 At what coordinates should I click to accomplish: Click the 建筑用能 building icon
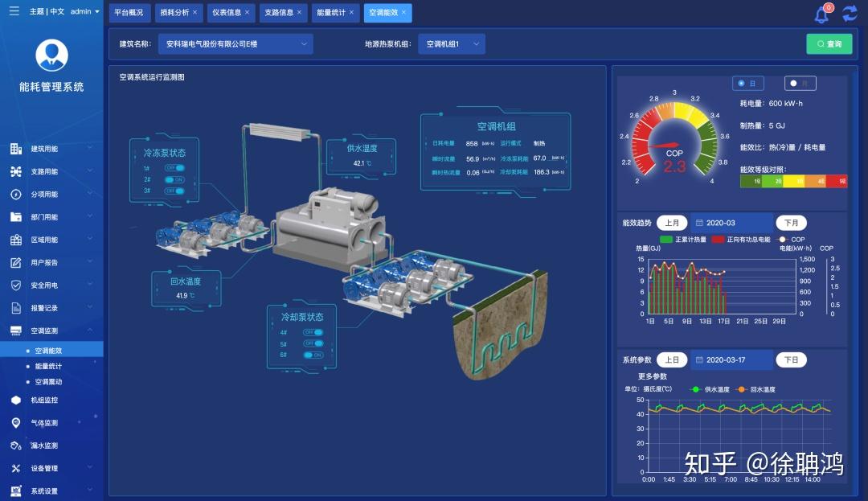16,148
